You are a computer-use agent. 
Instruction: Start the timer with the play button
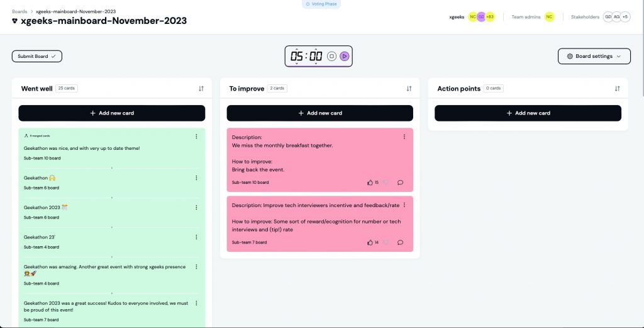pyautogui.click(x=345, y=56)
